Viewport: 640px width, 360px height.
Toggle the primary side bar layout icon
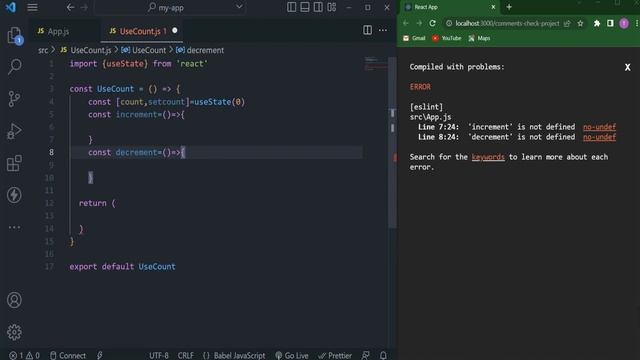click(x=291, y=7)
